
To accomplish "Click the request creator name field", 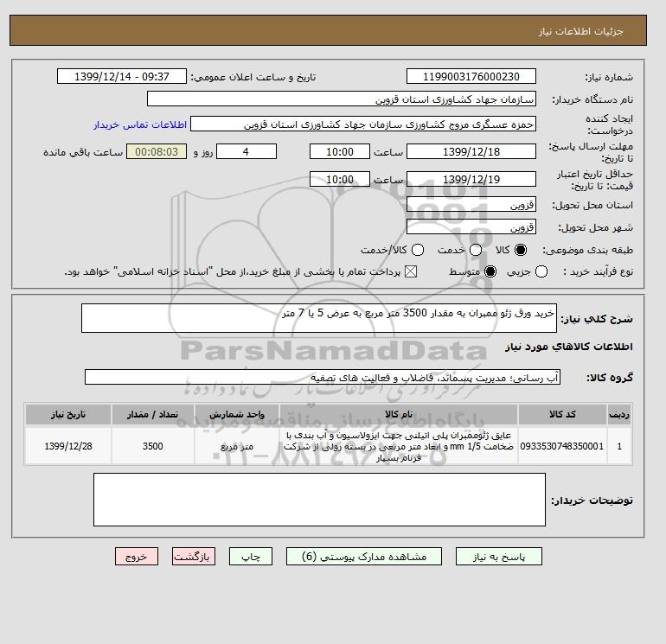I will (363, 124).
